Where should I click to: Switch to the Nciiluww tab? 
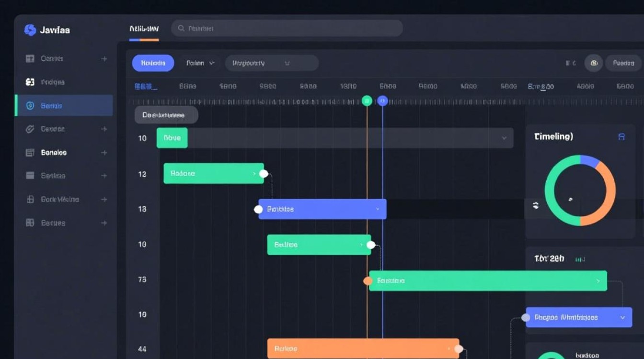(x=144, y=29)
